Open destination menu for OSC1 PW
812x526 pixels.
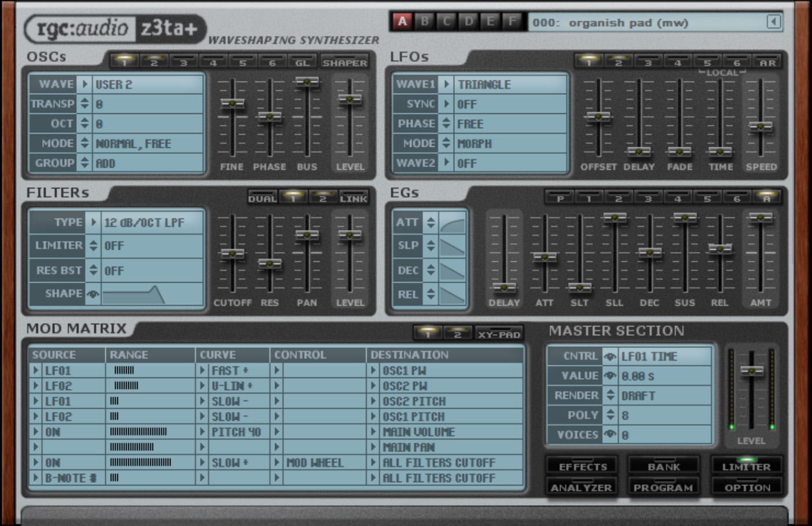pos(373,371)
